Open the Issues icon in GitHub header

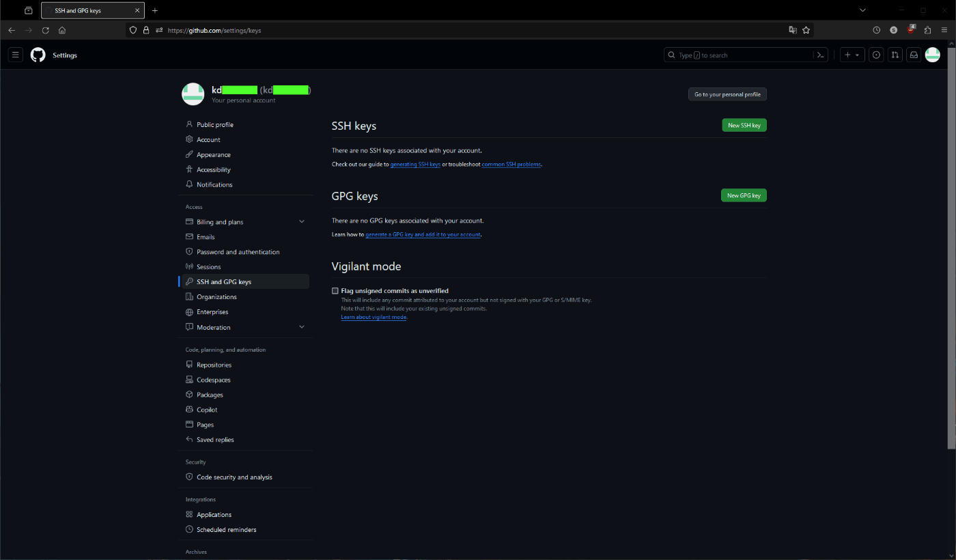(x=877, y=55)
